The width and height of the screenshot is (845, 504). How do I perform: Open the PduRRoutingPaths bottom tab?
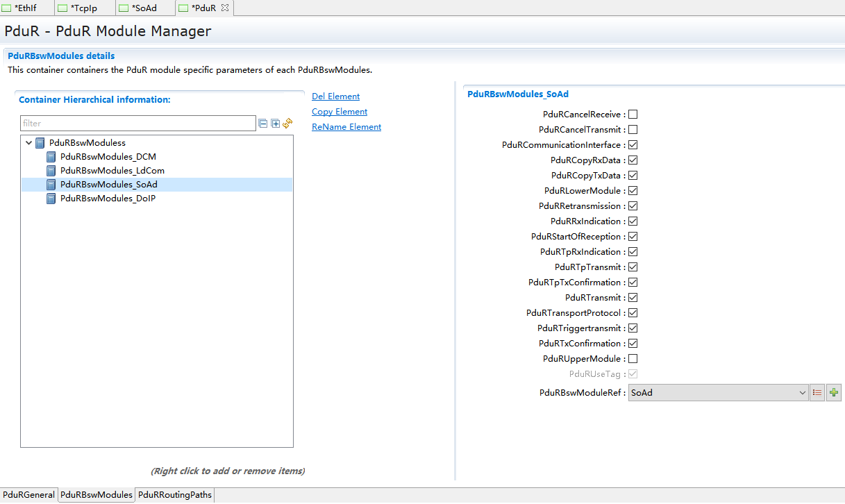[x=175, y=495]
